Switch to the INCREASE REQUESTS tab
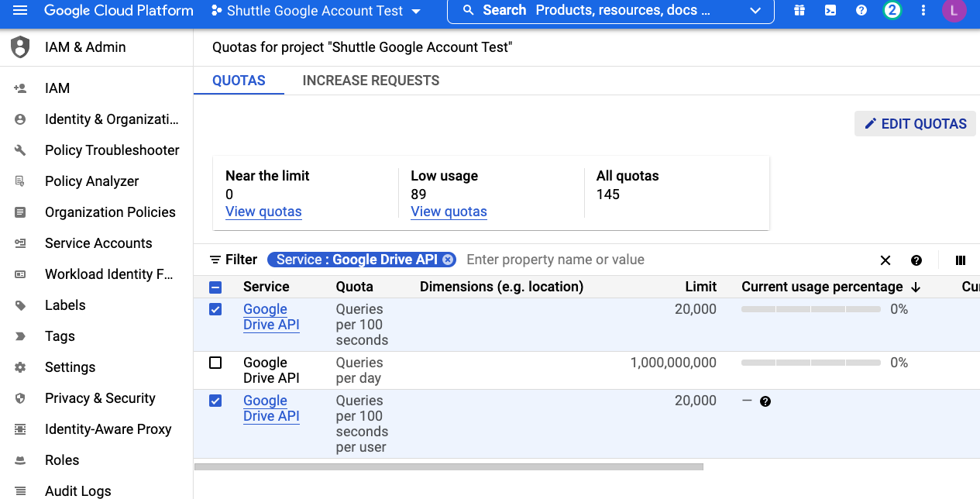The image size is (980, 499). [371, 81]
